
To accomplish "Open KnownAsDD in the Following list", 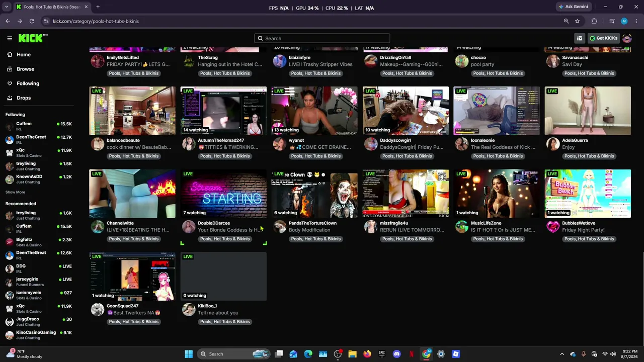I will 39,179.
